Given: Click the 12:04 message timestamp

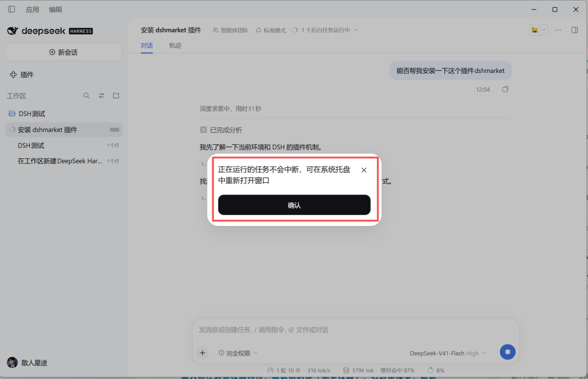Looking at the screenshot, I should (x=482, y=90).
